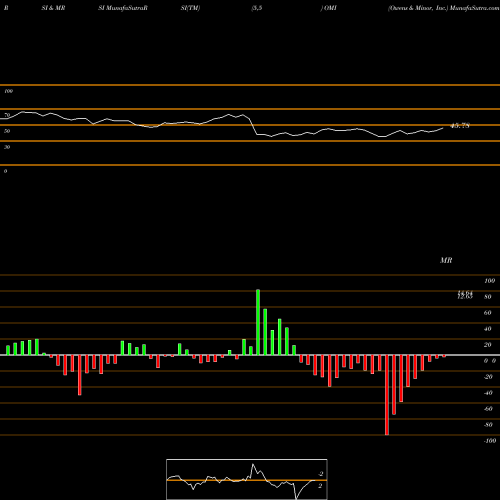Click the RSI axis label 70
Viewport: 500px width, 500px height.
[x=7, y=115]
